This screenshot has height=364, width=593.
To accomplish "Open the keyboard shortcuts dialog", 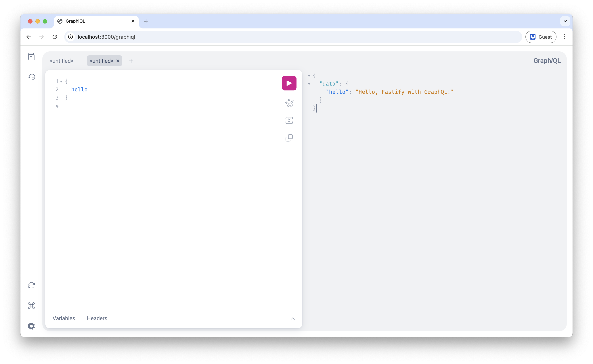I will tap(31, 306).
